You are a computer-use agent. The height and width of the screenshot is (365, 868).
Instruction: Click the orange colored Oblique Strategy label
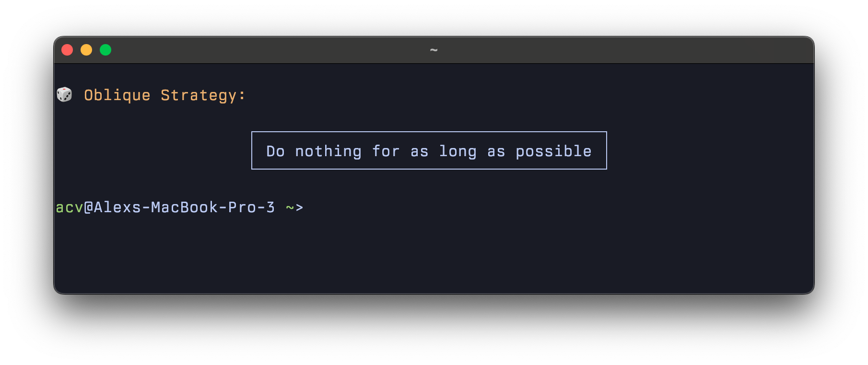pos(165,95)
